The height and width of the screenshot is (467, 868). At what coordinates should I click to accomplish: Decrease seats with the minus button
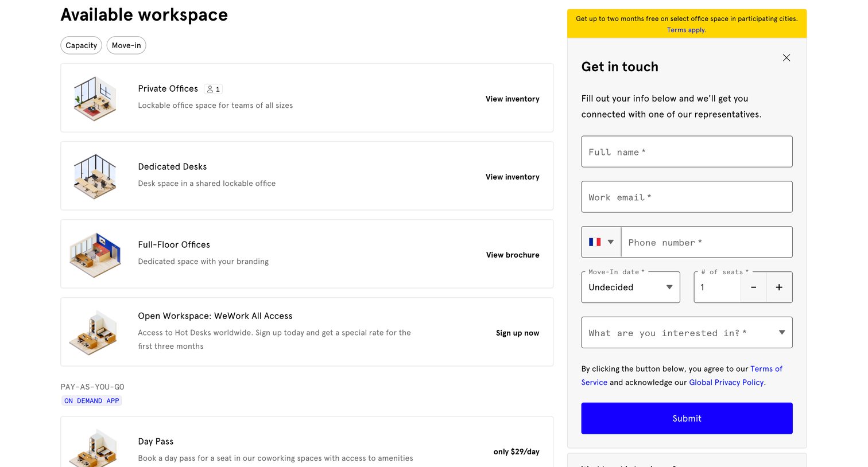pyautogui.click(x=754, y=287)
